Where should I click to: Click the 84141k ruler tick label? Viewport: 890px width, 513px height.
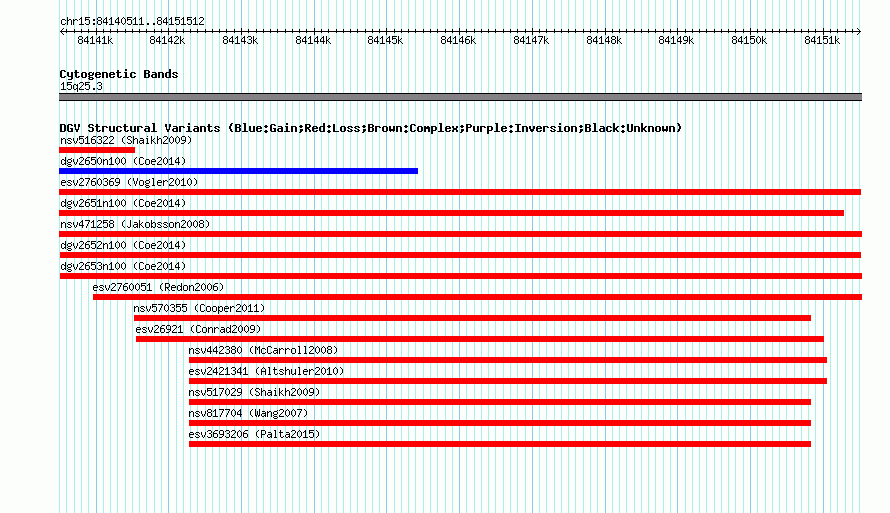95,40
